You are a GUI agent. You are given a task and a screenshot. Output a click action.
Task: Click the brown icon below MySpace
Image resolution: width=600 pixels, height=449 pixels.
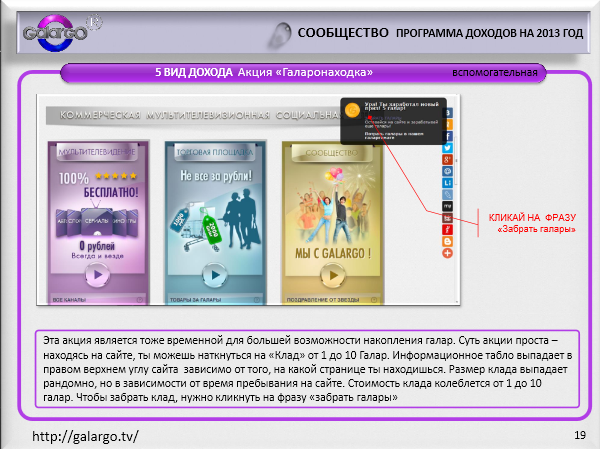[448, 218]
